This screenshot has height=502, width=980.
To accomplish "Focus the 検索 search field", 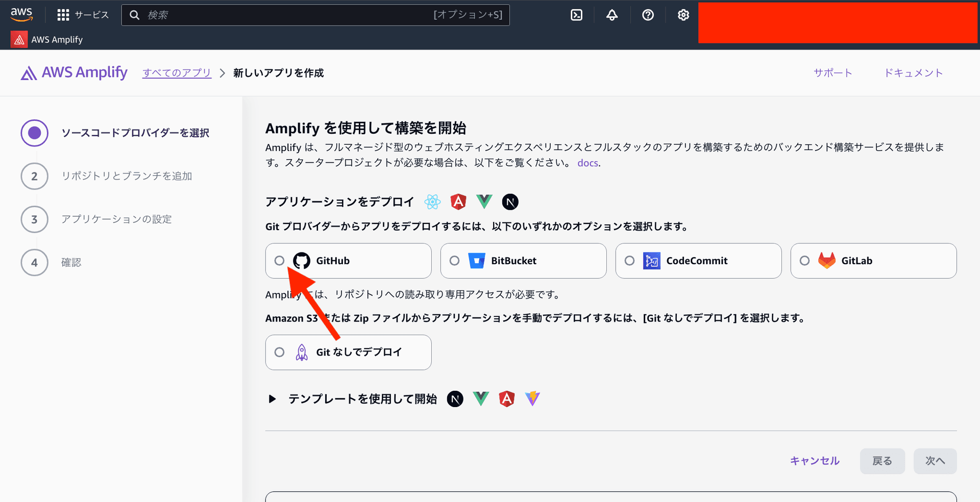I will click(315, 15).
